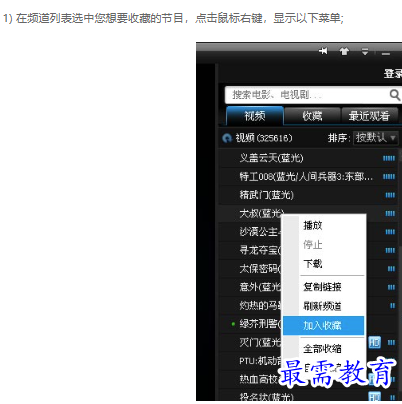Select channel 沙漠公主
402x404 pixels.
point(260,232)
